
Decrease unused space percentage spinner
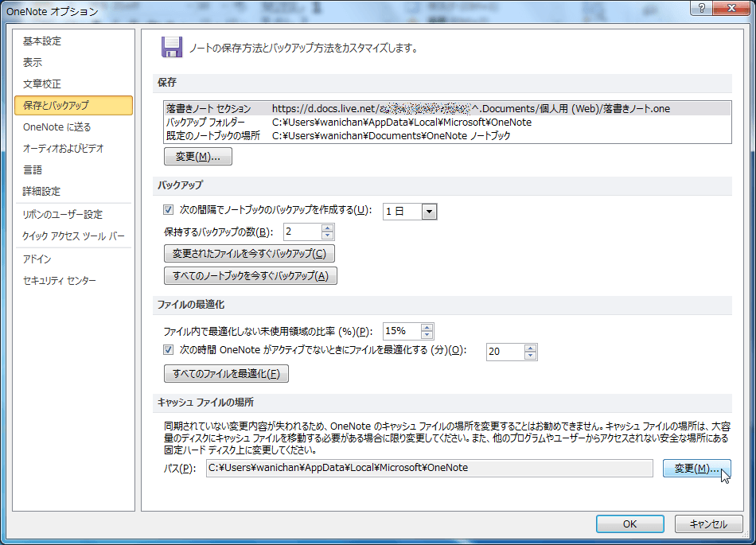pos(427,335)
